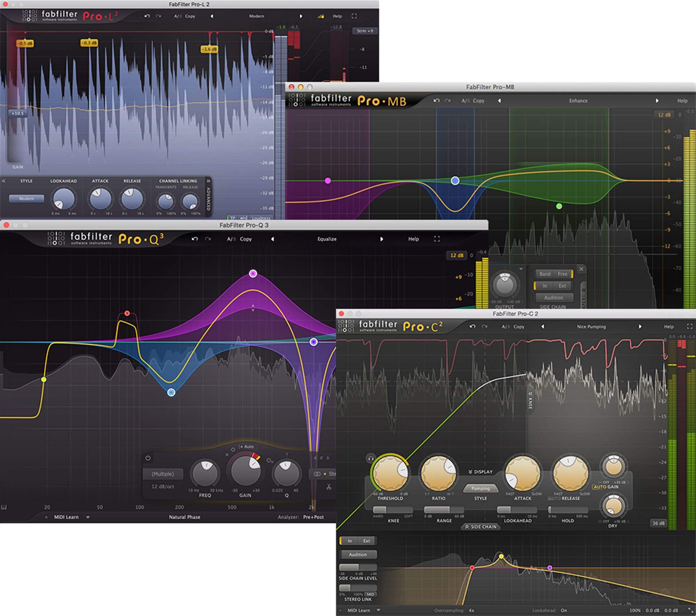Viewport: 696px width, 616px height.
Task: Delete selected band with X in Pro-Q 3
Action: [x=227, y=455]
